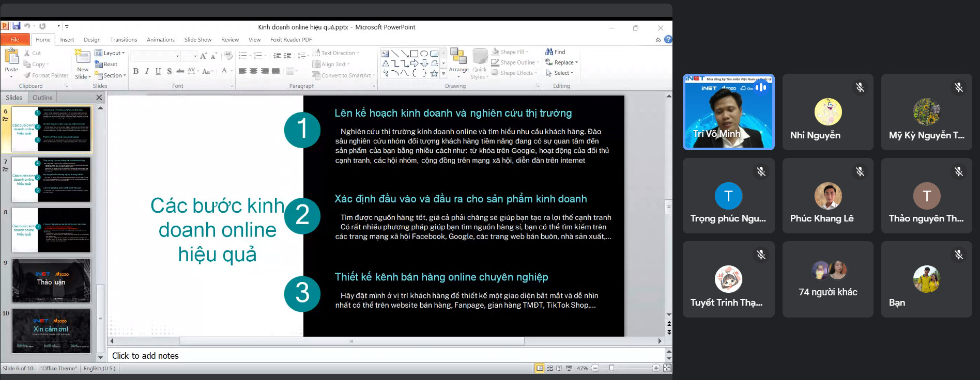Select the star shape in shapes gallery

click(x=434, y=73)
